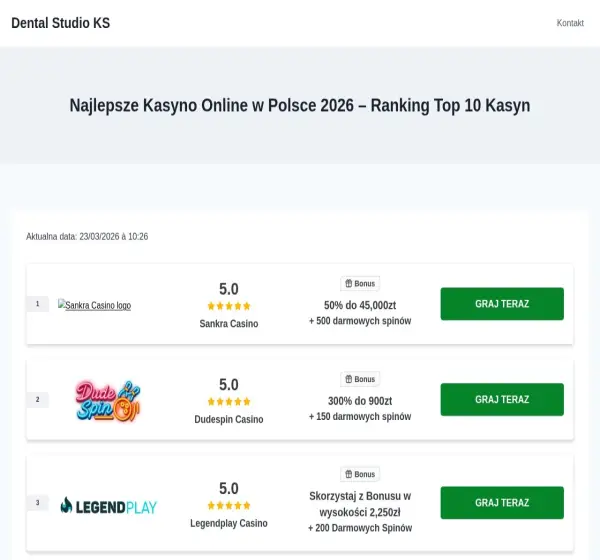
Task: Select the Aktualna data 23/03/2026 text
Action: pyautogui.click(x=87, y=237)
